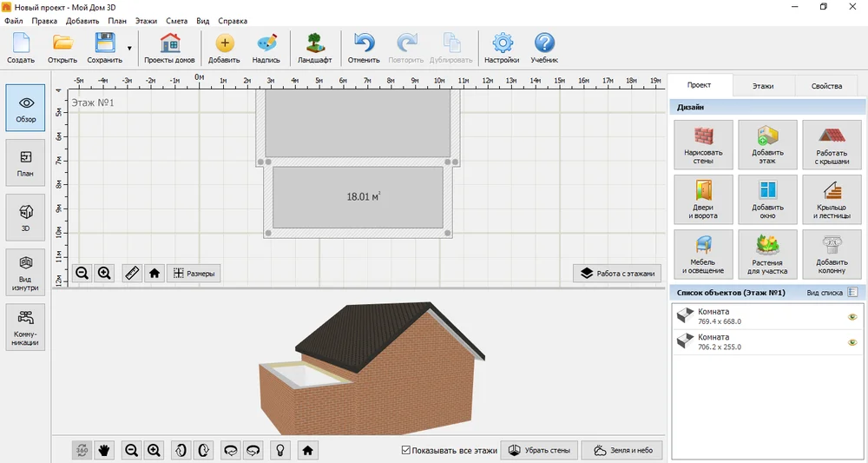Switch to the Свойства tab

(x=826, y=86)
